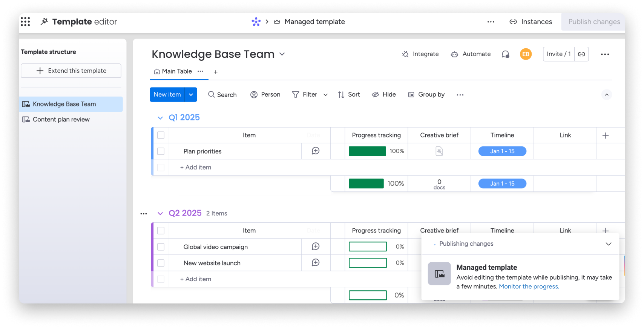Open the top bar three-dots menu
The image size is (644, 328).
[x=491, y=22]
